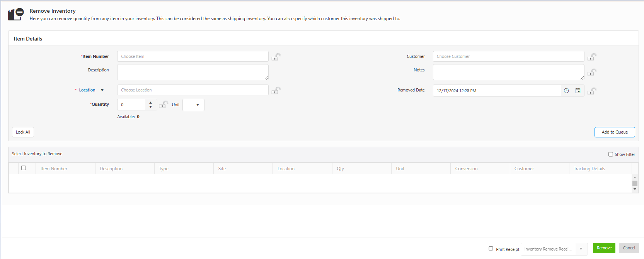
Task: Open the Unit dropdown
Action: (193, 105)
